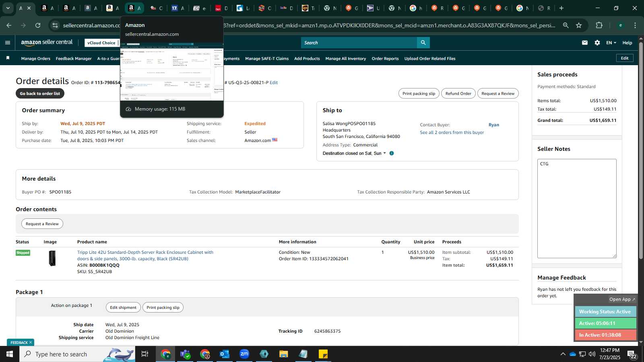The width and height of the screenshot is (644, 362).
Task: Open Zoom from the taskbar
Action: (x=244, y=354)
